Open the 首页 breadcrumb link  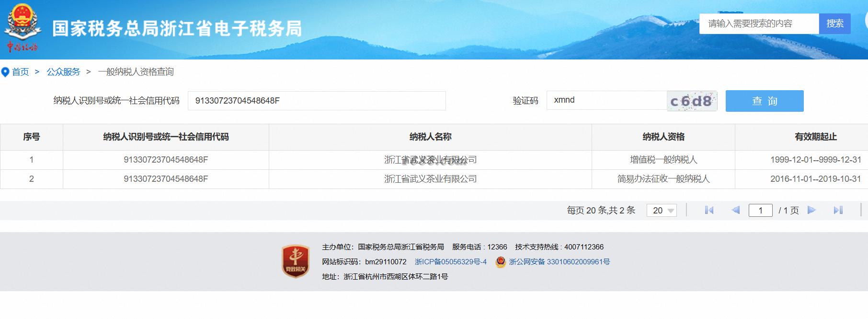click(21, 72)
